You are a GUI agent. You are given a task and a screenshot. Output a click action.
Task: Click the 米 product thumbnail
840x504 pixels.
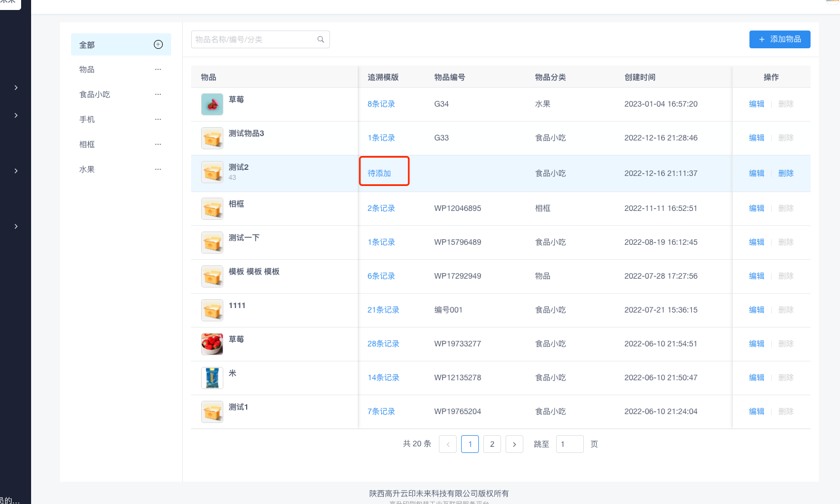(212, 378)
